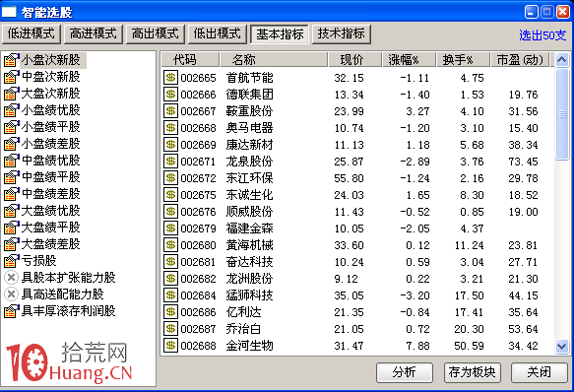Switch to the 低出模式 tab
This screenshot has width=574, height=392.
pyautogui.click(x=217, y=34)
